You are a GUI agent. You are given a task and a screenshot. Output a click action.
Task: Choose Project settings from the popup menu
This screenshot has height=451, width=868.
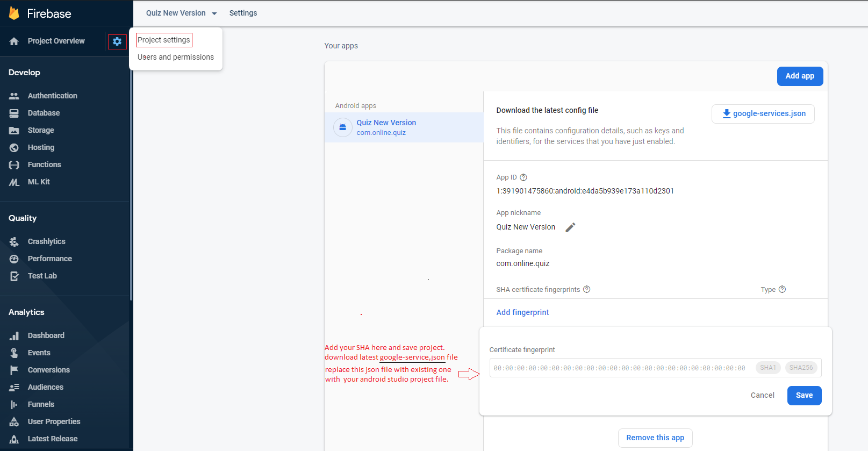click(164, 40)
